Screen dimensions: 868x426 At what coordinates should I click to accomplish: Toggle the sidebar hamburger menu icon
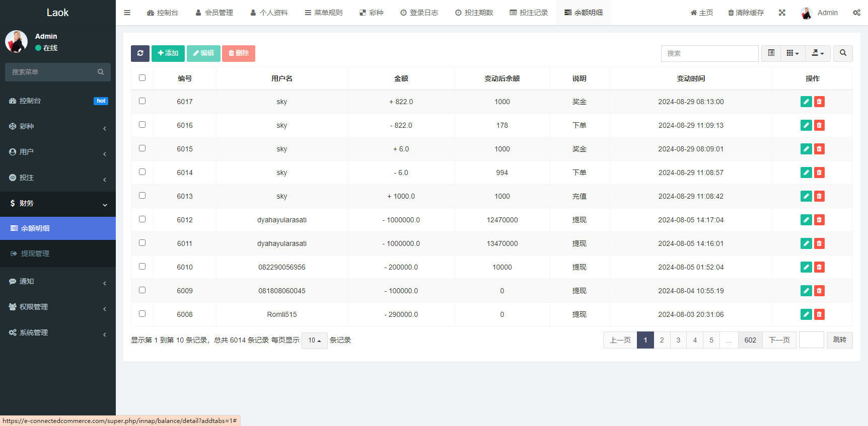[x=127, y=13]
